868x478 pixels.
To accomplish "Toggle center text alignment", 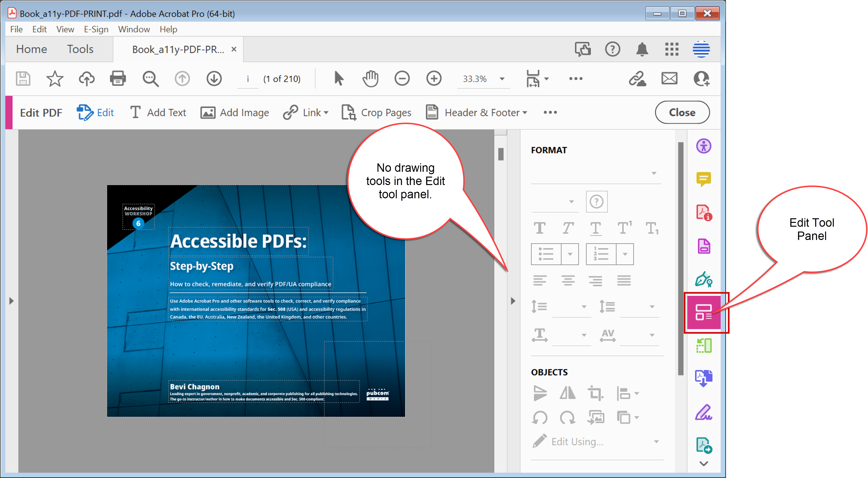I will [568, 280].
